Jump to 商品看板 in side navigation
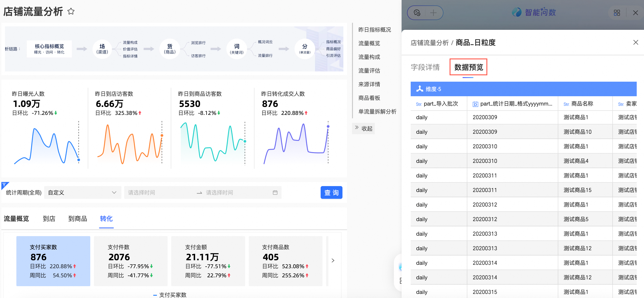Image resolution: width=644 pixels, height=298 pixels. click(369, 98)
